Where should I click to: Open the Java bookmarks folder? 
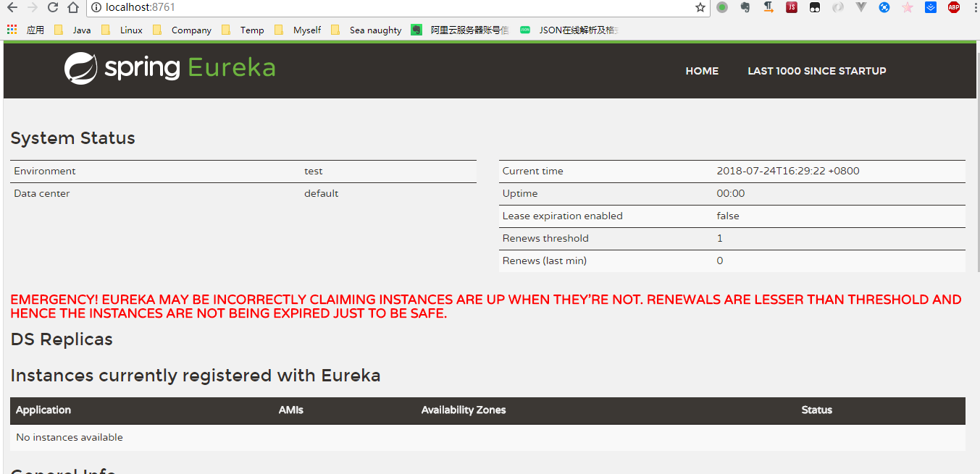tap(72, 30)
